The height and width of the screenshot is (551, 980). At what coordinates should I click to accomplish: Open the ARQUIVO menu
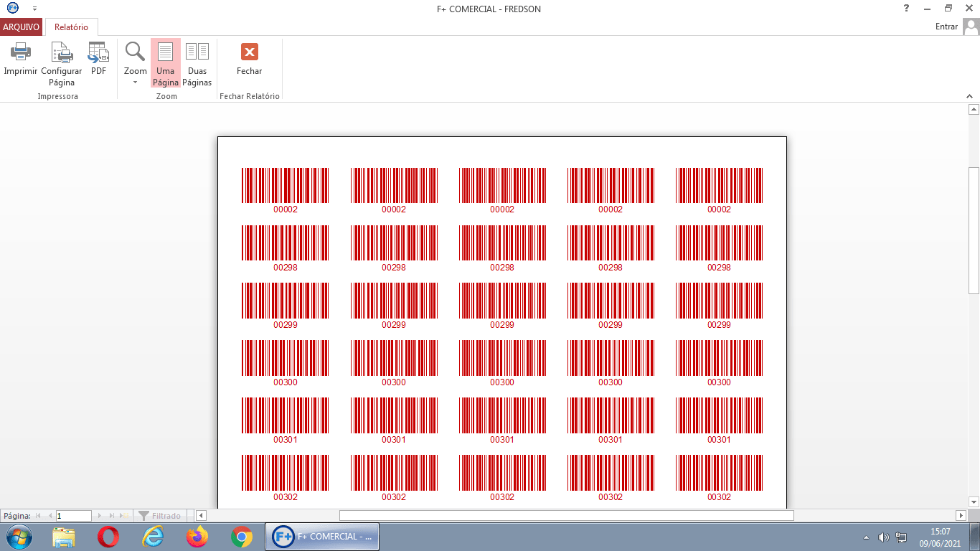pyautogui.click(x=22, y=27)
